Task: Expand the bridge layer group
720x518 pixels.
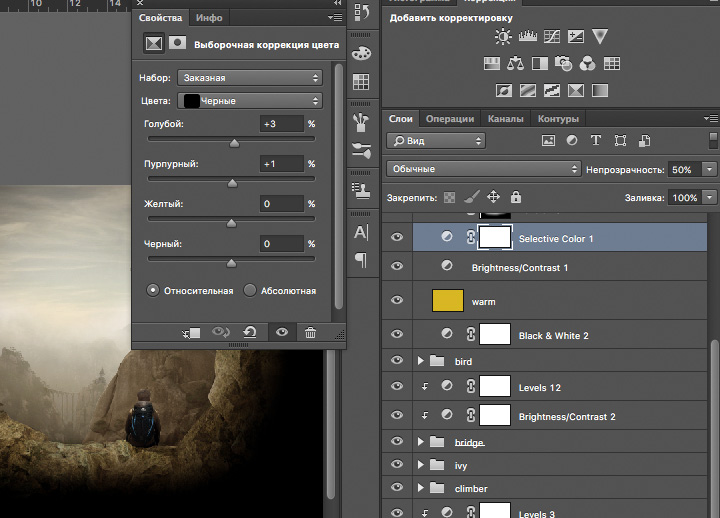Action: [420, 442]
